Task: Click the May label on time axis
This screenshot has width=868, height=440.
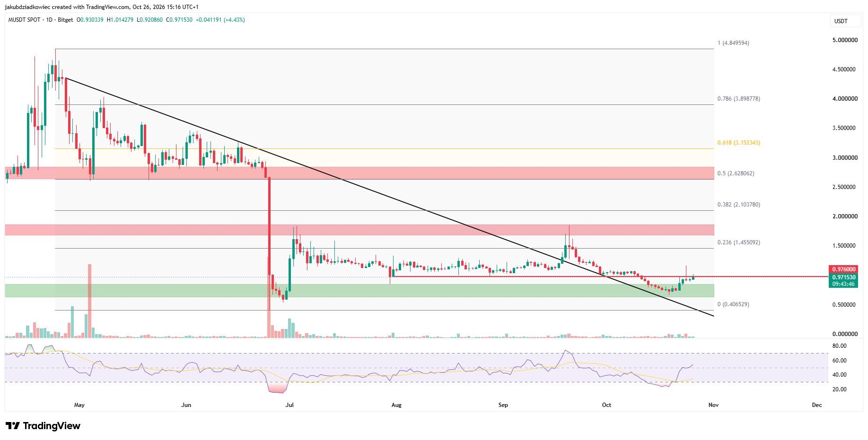Action: pyautogui.click(x=79, y=405)
